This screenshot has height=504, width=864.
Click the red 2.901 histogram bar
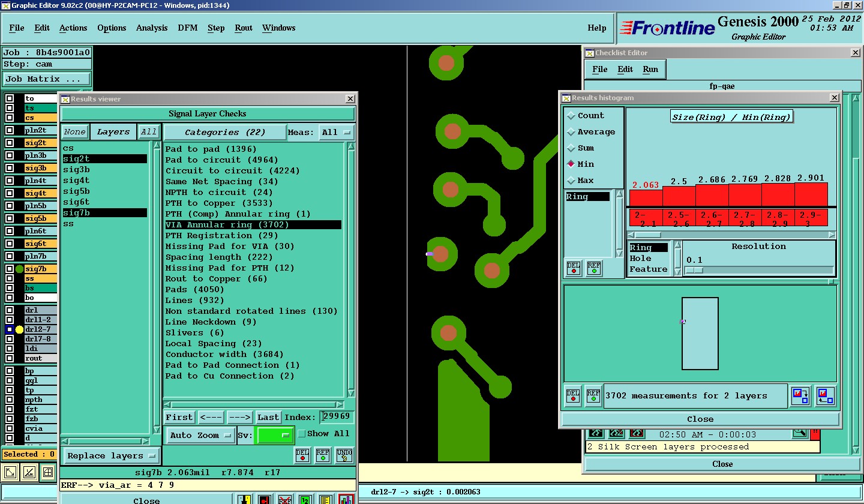click(811, 194)
